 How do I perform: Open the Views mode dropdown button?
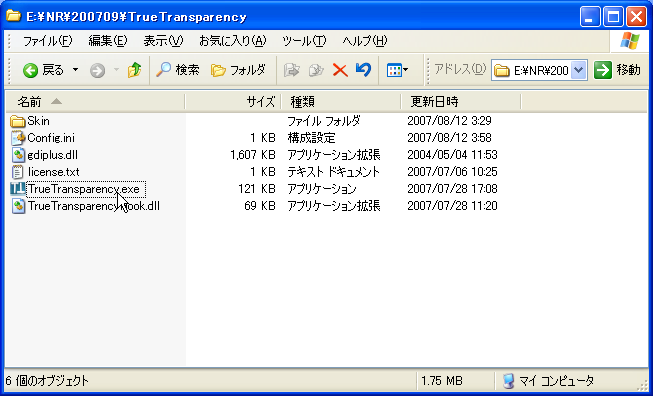tap(397, 70)
